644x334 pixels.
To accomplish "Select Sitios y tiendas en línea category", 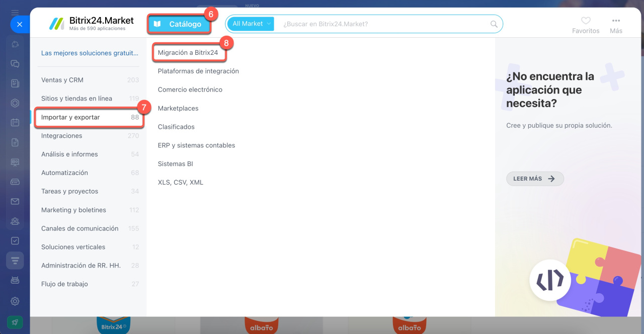I will (90, 99).
